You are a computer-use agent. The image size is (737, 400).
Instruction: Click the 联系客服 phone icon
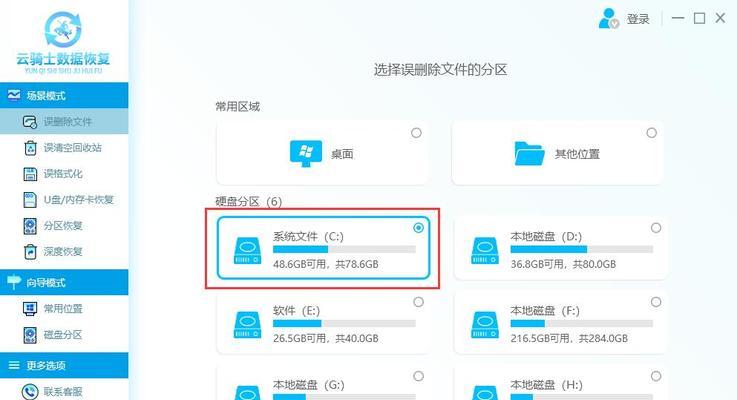(x=30, y=392)
